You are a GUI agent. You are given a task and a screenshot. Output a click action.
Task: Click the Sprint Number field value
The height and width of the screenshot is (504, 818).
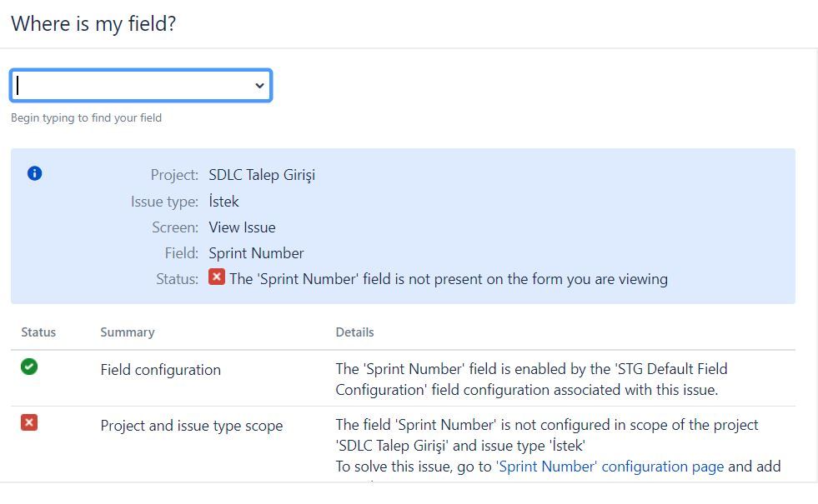256,253
